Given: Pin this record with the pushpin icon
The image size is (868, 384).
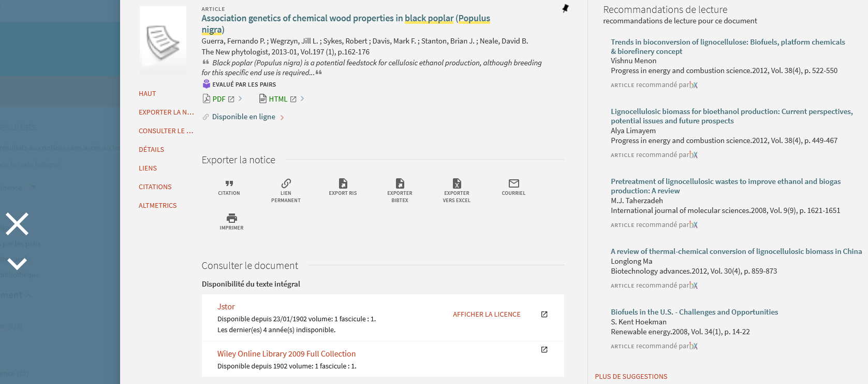Looking at the screenshot, I should point(565,8).
